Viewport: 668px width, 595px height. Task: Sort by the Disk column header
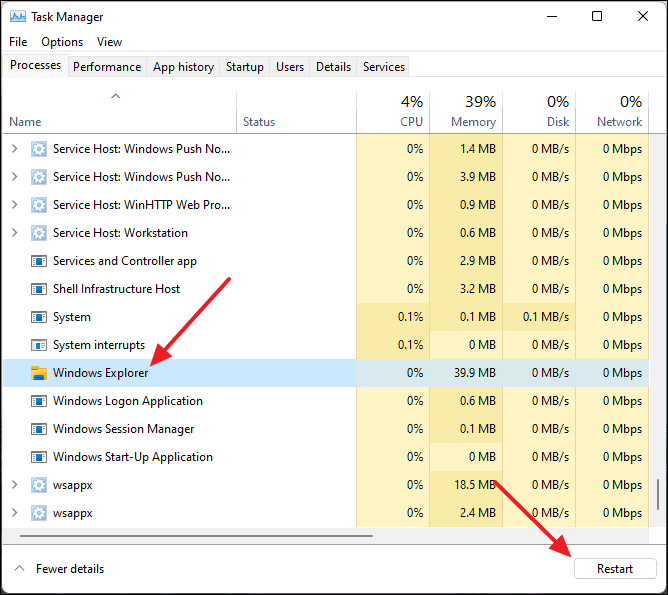[x=539, y=112]
